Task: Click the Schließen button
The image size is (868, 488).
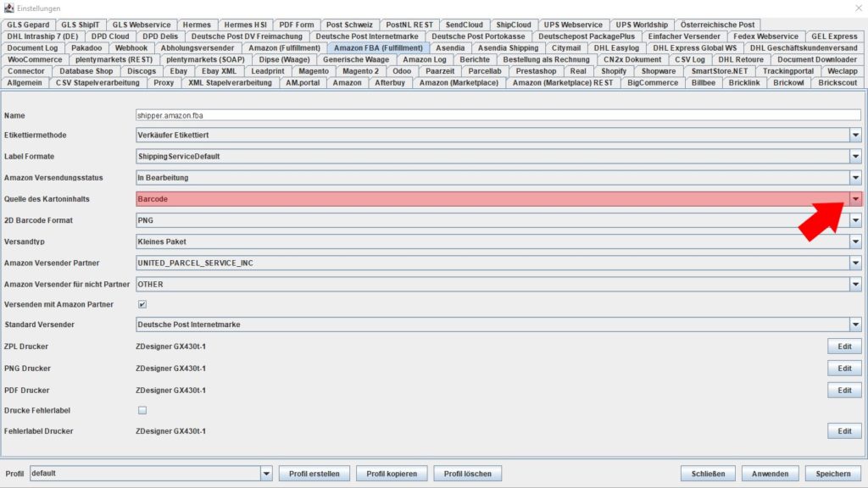Action: (x=708, y=474)
